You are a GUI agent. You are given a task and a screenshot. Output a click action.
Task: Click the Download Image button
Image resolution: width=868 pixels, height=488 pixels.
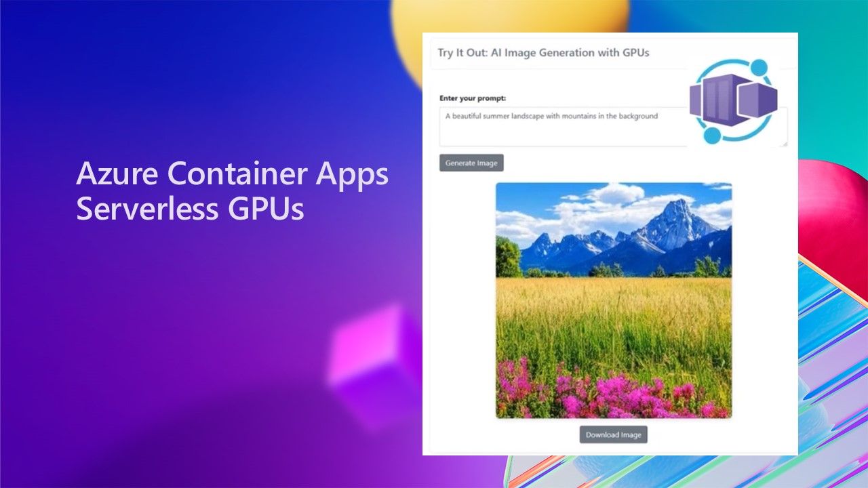pyautogui.click(x=612, y=434)
